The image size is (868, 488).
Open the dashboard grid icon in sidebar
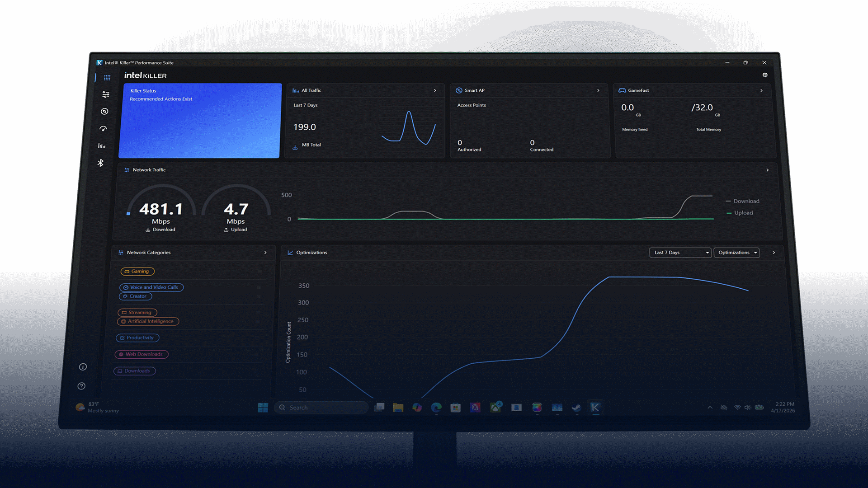[107, 78]
